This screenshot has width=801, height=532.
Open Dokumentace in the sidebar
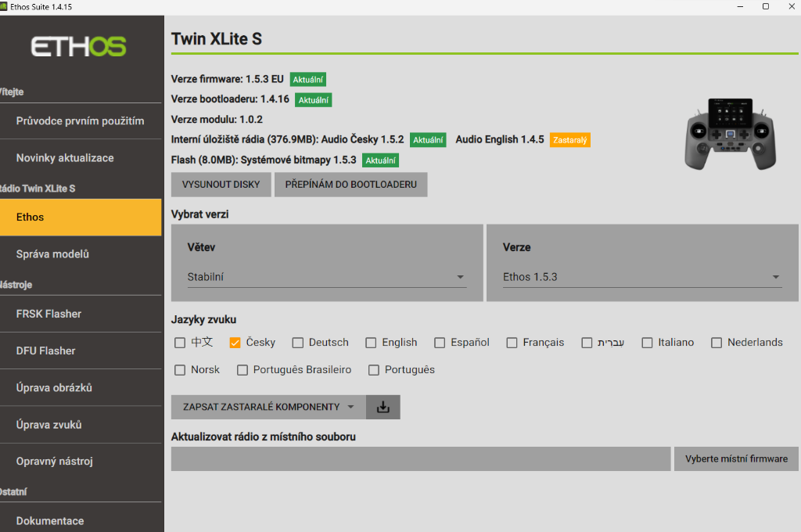50,520
